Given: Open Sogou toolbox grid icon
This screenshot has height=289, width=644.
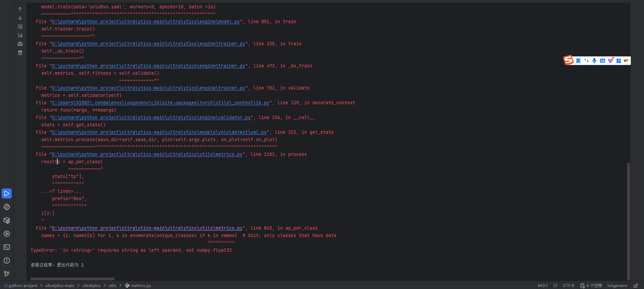Looking at the screenshot, I should click(619, 61).
